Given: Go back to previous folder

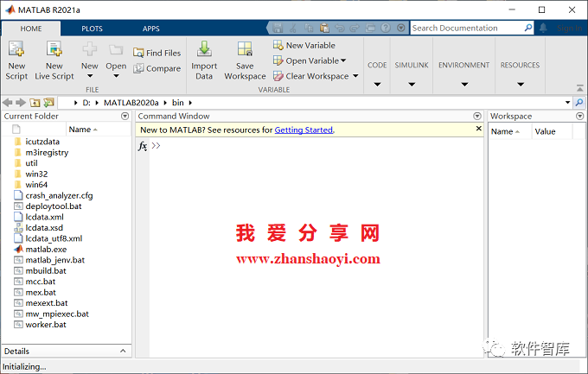Looking at the screenshot, I should [7, 102].
